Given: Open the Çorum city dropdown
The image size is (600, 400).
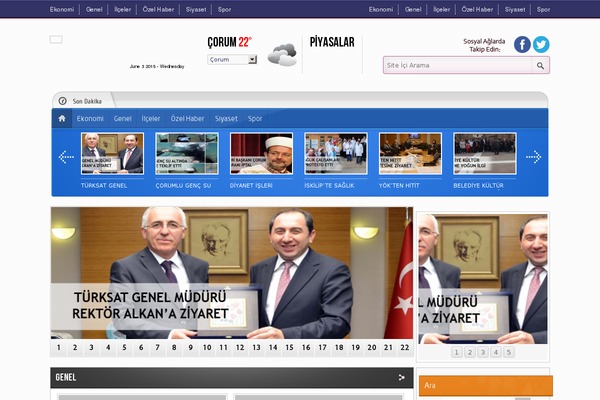Looking at the screenshot, I should [232, 59].
